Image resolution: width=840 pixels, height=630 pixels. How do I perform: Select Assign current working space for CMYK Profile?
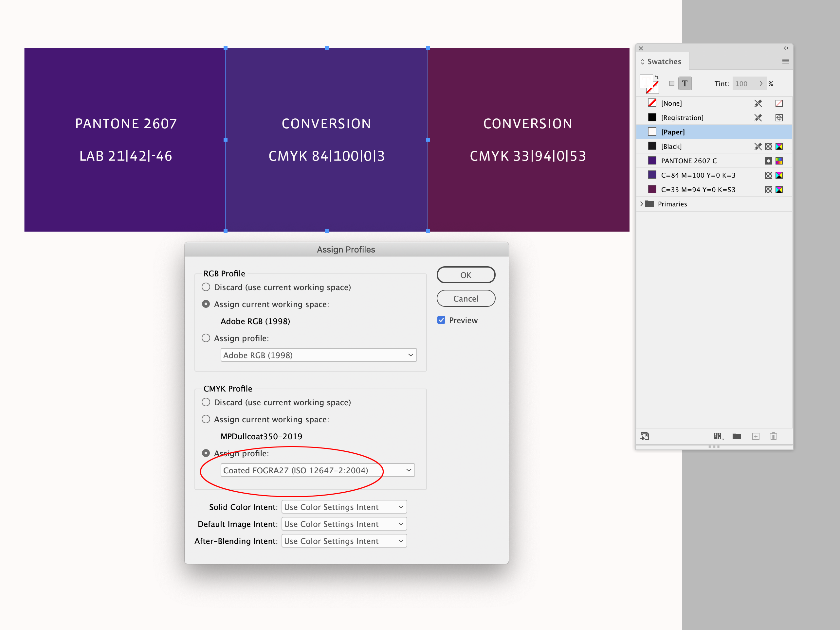(x=206, y=419)
